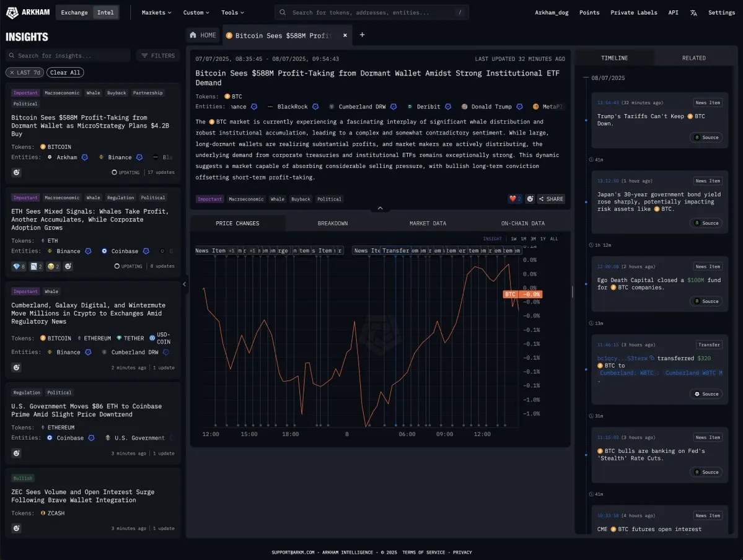
Task: Select the 1Y chart range
Action: click(543, 238)
